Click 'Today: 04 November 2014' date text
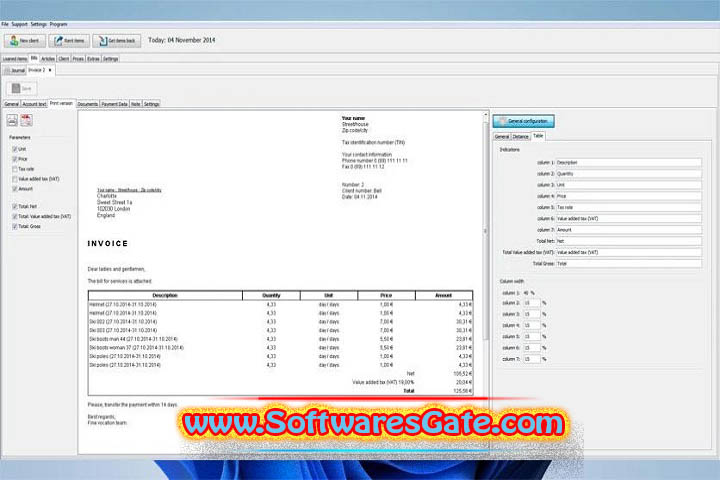This screenshot has width=720, height=480. coord(181,40)
